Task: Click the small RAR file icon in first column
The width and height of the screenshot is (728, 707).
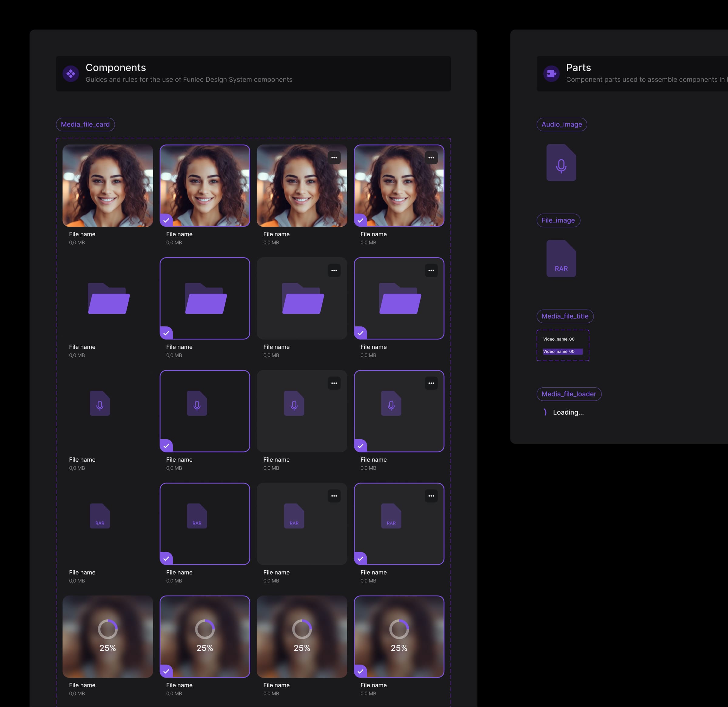Action: pyautogui.click(x=100, y=516)
